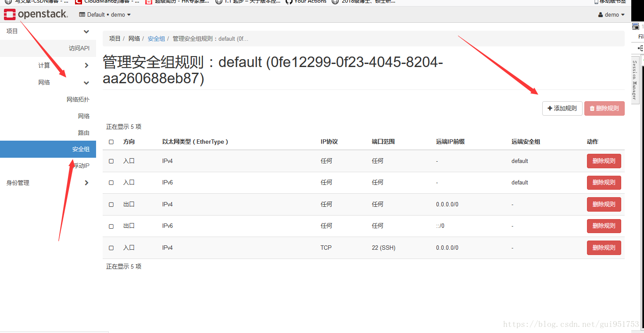Viewport: 644px width, 333px height.
Task: Check the 入口 IPv6 default rule checkbox
Action: click(111, 183)
